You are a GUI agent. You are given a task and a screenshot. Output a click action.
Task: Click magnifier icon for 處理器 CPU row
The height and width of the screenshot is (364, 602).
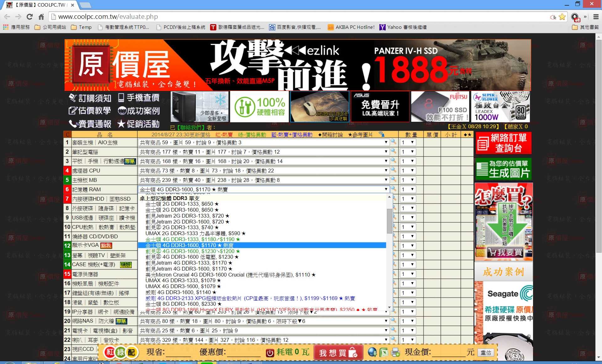point(393,170)
